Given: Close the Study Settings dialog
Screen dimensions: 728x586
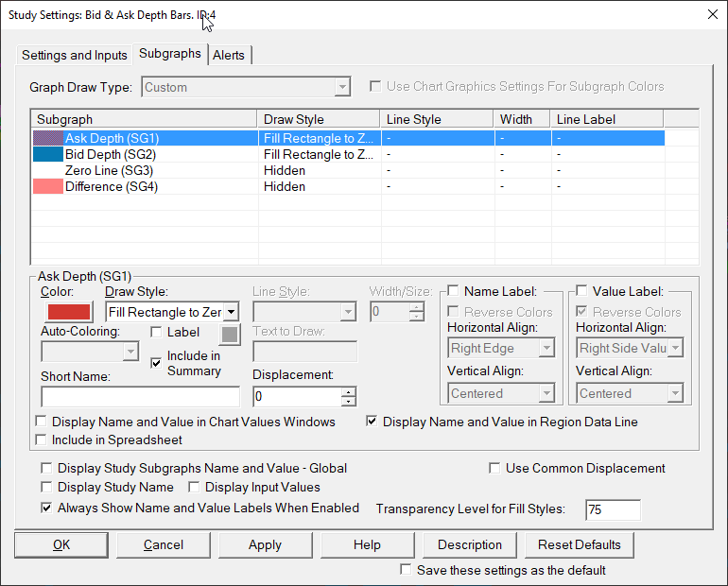Looking at the screenshot, I should (713, 14).
